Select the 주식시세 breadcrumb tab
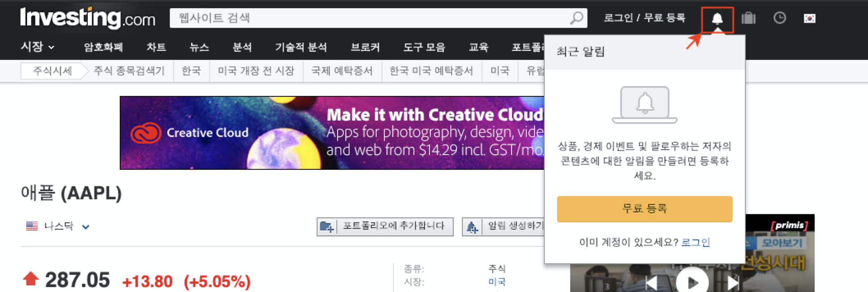Image resolution: width=868 pixels, height=292 pixels. 53,71
